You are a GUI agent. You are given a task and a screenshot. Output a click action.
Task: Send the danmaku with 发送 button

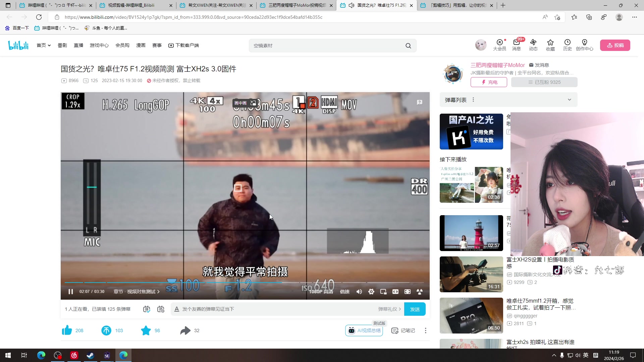tap(415, 309)
